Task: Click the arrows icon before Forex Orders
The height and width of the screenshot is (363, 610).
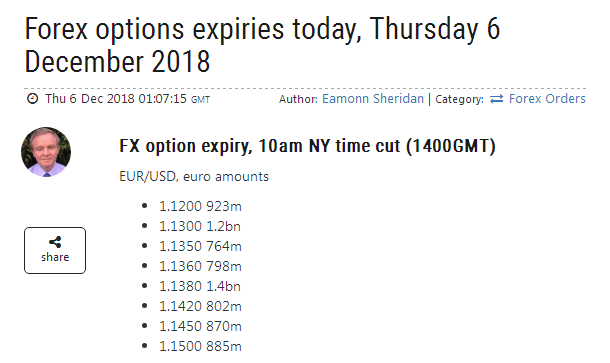Action: click(496, 99)
